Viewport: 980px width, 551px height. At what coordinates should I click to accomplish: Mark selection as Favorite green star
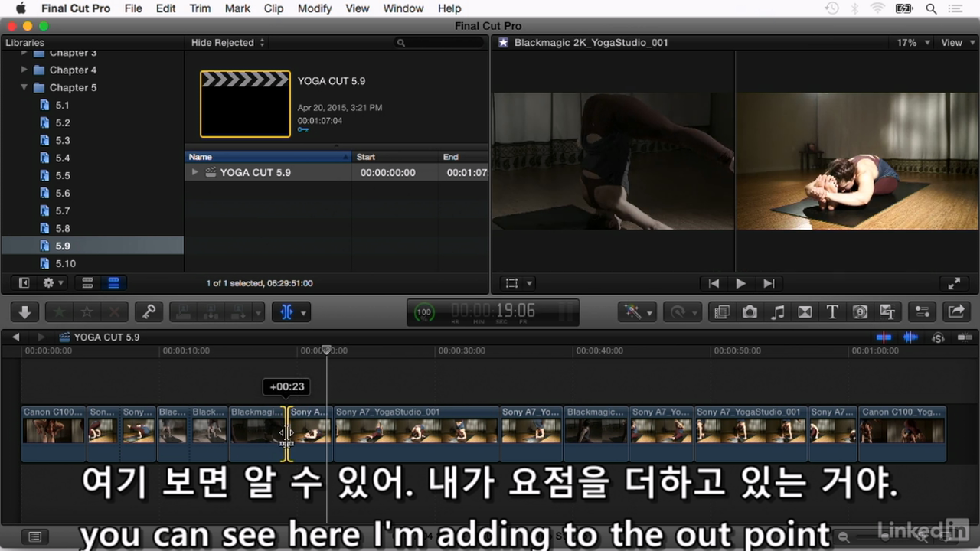[59, 311]
